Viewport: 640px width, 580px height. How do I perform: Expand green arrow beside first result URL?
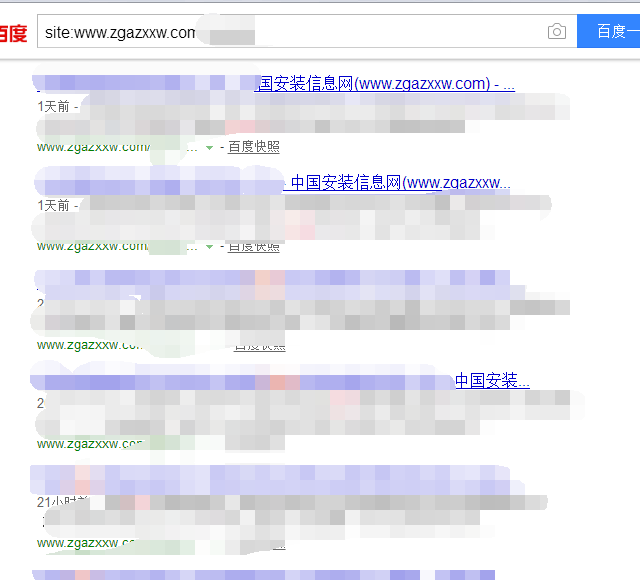tap(209, 148)
